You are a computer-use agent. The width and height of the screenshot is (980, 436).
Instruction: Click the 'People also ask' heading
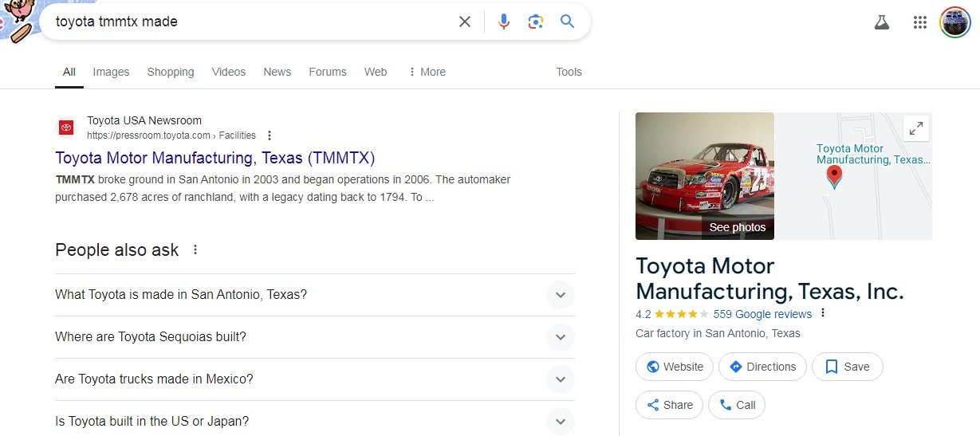(x=116, y=249)
